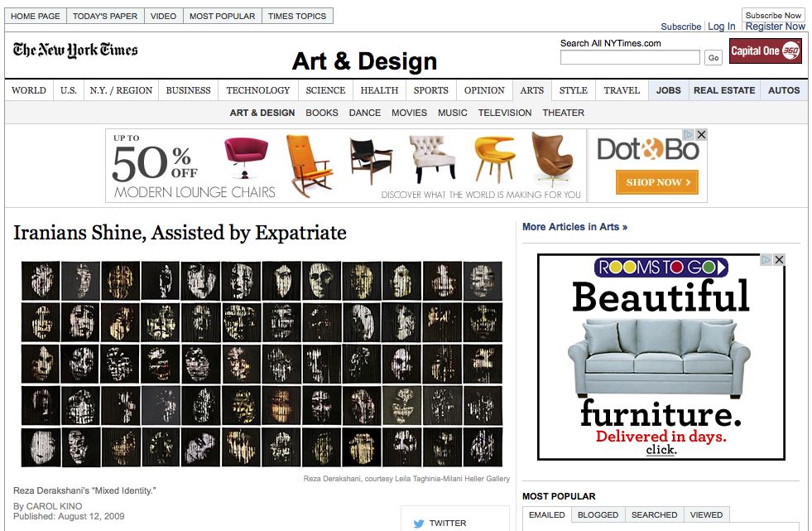
Task: Select ART & DESIGN subsection
Action: pyautogui.click(x=262, y=113)
